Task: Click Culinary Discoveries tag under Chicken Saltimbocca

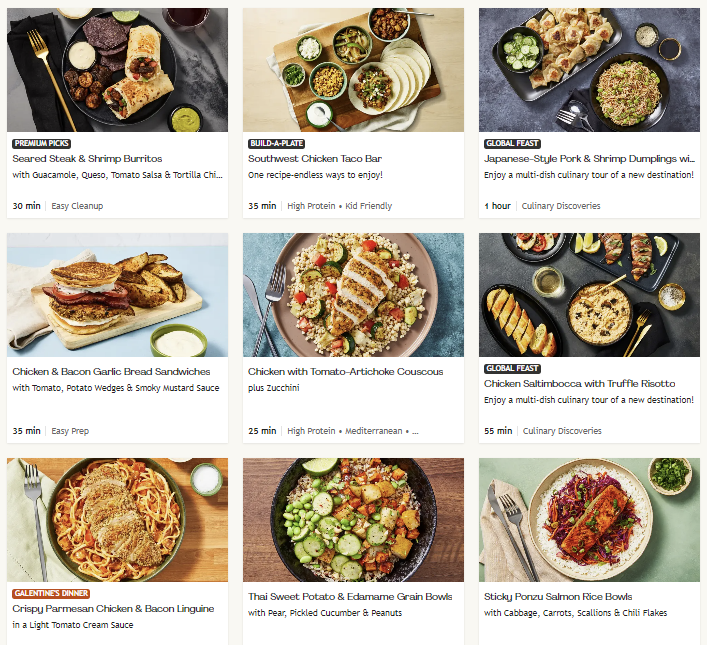Action: tap(562, 431)
